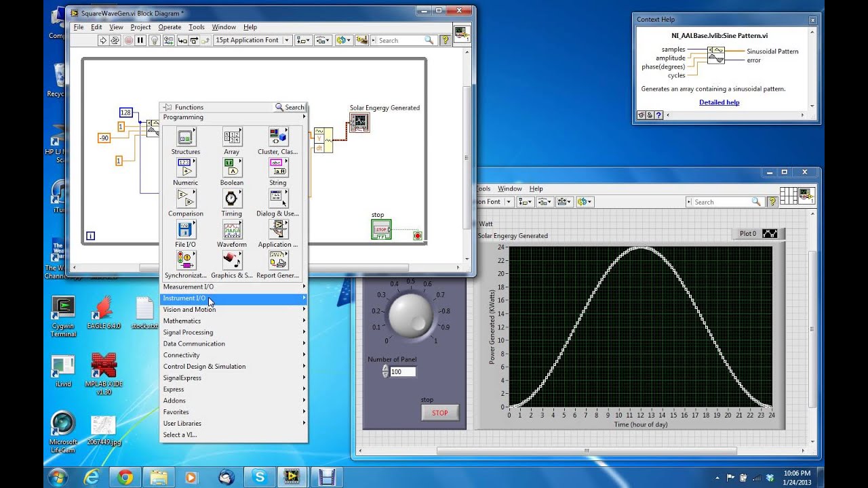
Task: Click the Plot 0 legend swatch
Action: click(x=770, y=233)
